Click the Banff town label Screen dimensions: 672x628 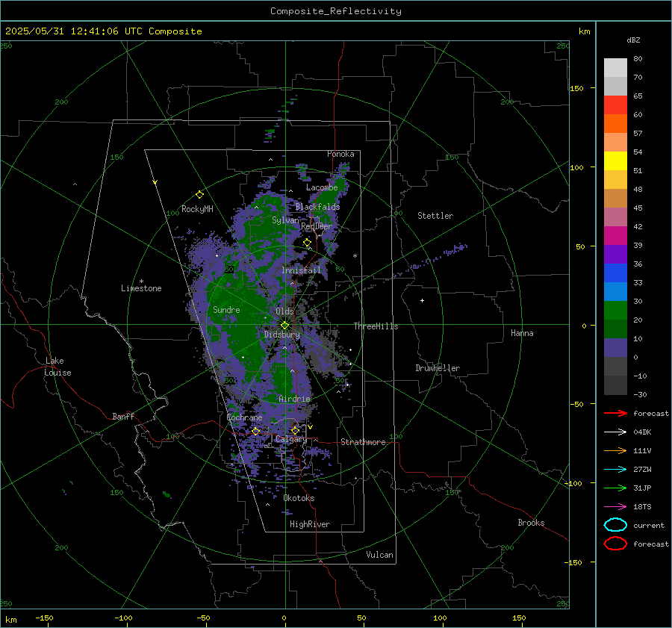point(123,416)
